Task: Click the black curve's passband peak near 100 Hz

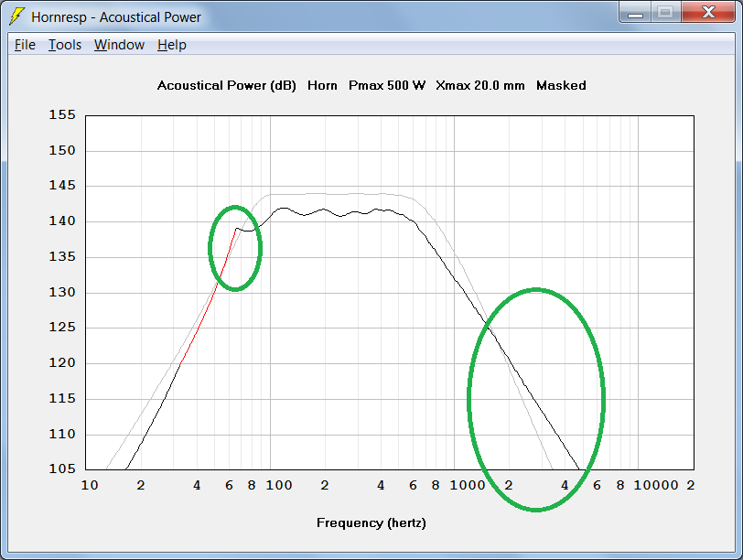Action: pos(284,208)
